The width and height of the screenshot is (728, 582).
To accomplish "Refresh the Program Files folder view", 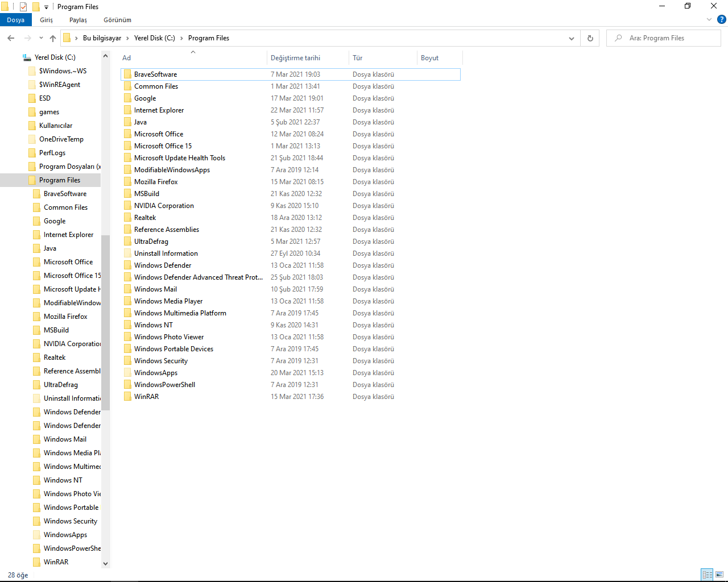I will tap(590, 38).
